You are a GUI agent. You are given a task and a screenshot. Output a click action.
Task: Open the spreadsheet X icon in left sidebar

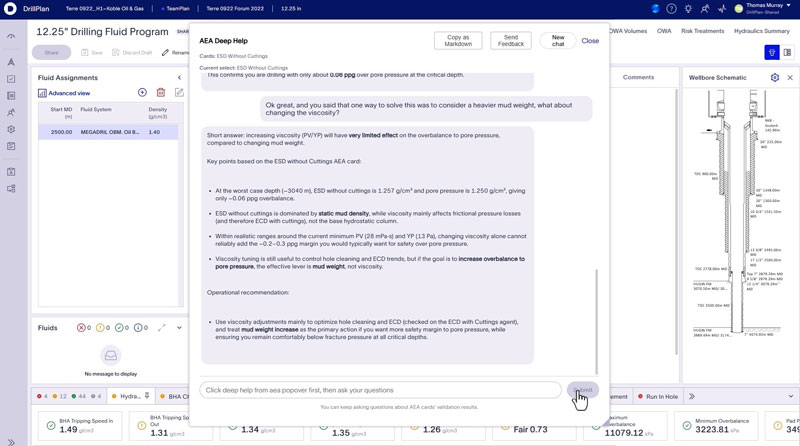point(11,172)
